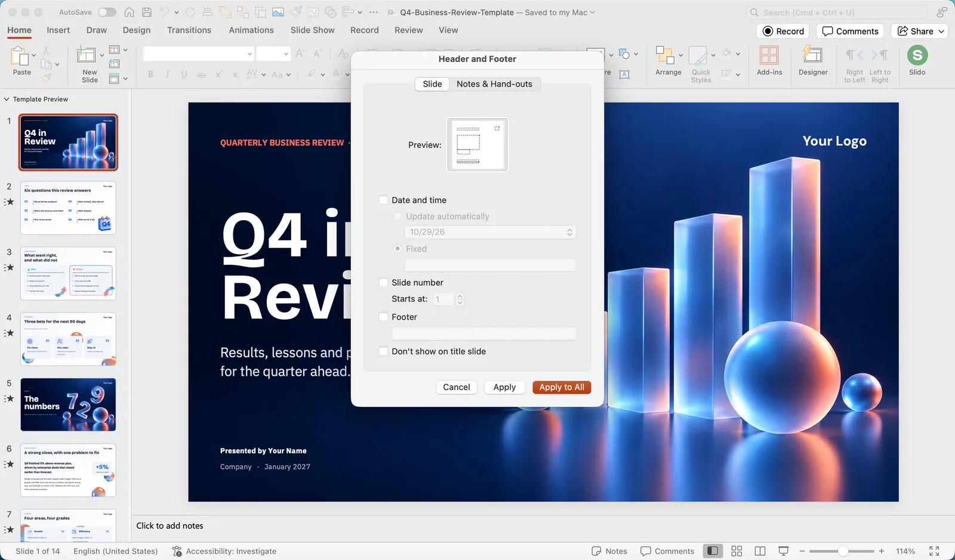
Task: Click the Record button top right
Action: (784, 31)
